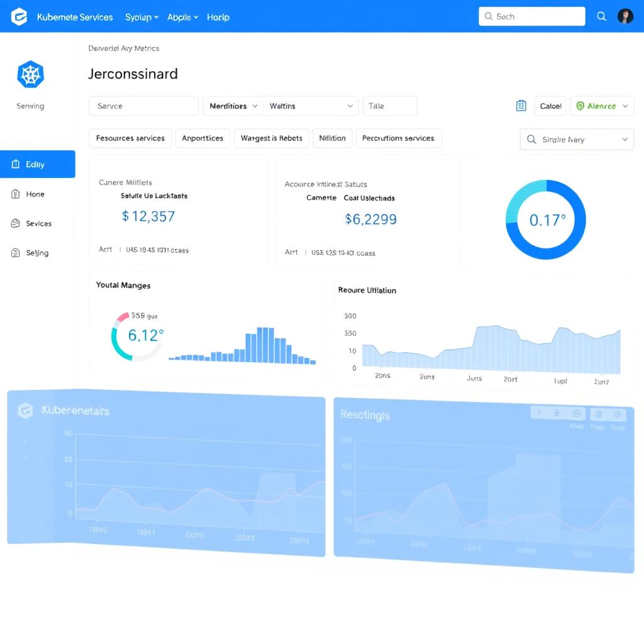Open the Syolup menu in top navigation

pyautogui.click(x=141, y=17)
